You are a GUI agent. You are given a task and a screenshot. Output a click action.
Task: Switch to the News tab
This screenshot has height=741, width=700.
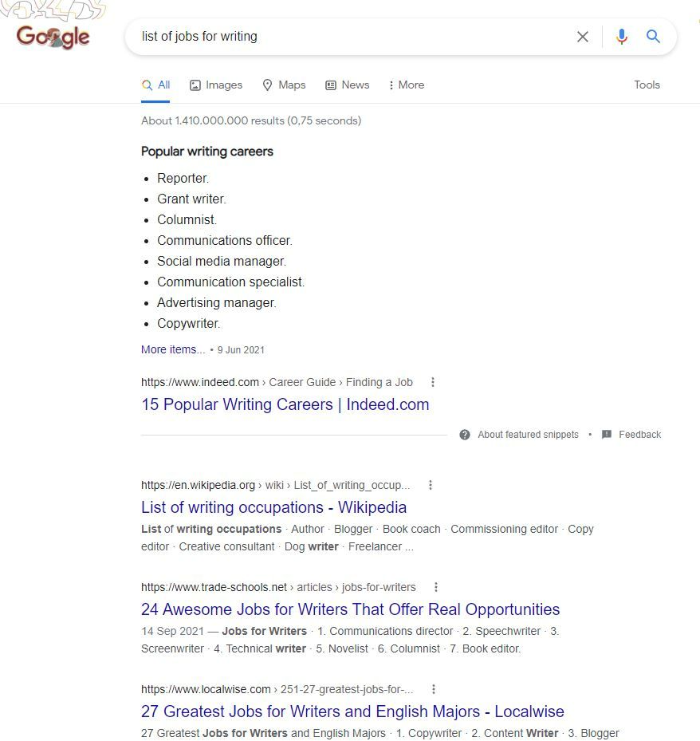(348, 85)
